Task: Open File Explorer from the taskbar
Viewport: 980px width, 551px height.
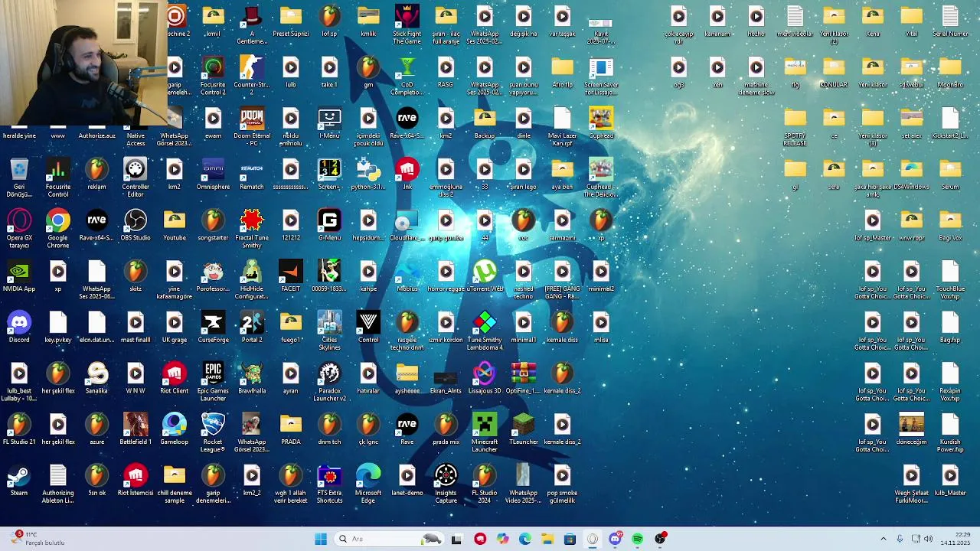Action: pos(547,539)
